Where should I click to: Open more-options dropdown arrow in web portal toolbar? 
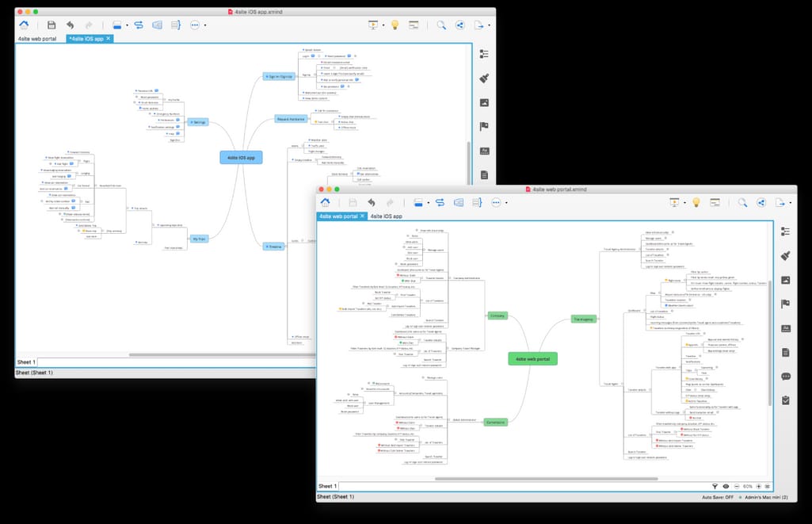point(506,203)
